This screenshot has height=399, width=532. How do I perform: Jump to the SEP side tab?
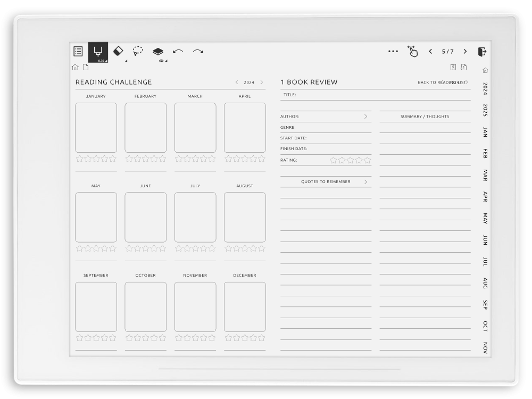[485, 305]
